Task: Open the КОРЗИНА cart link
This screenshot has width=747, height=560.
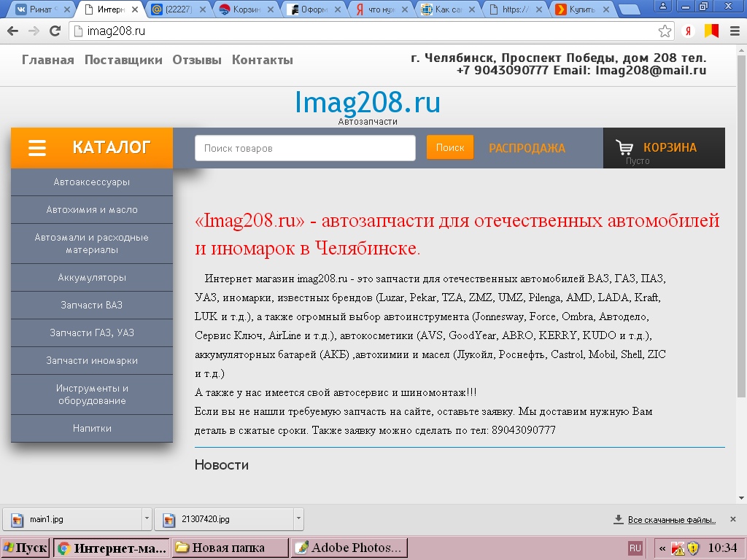Action: point(670,147)
